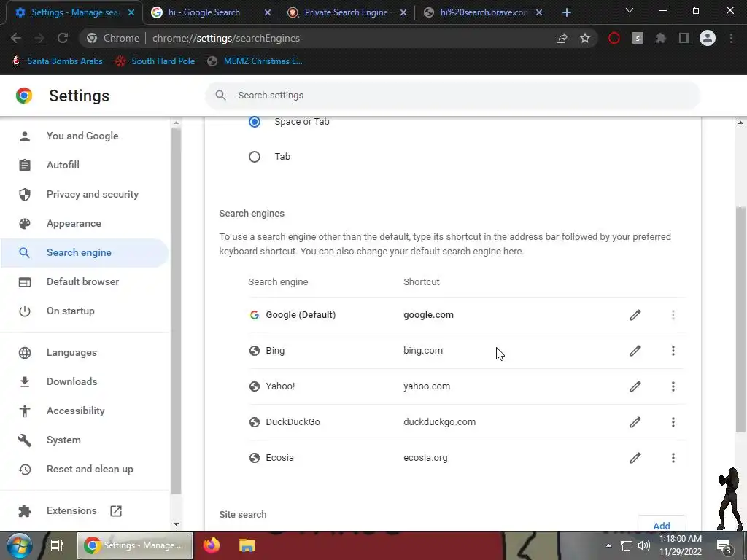Image resolution: width=747 pixels, height=560 pixels.
Task: Open Chrome's three-dot main menu
Action: click(x=731, y=38)
